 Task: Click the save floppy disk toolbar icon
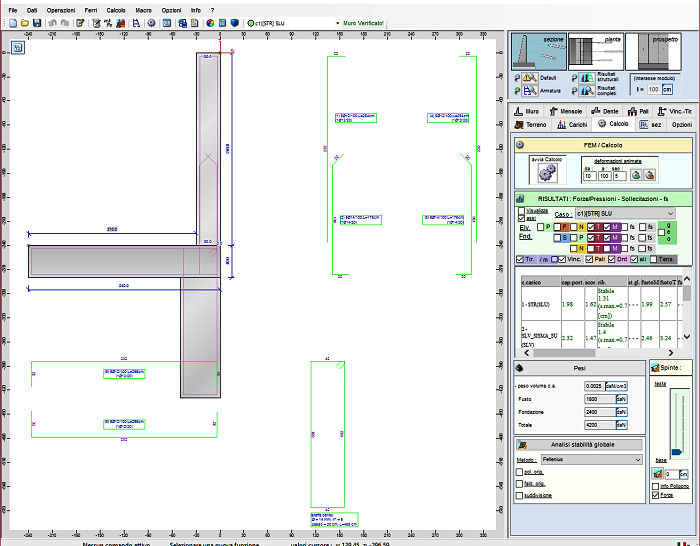click(x=36, y=22)
